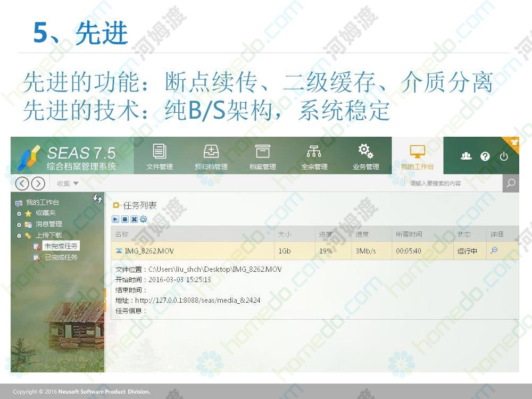Click the 已完成任务 task icon

[x=37, y=258]
